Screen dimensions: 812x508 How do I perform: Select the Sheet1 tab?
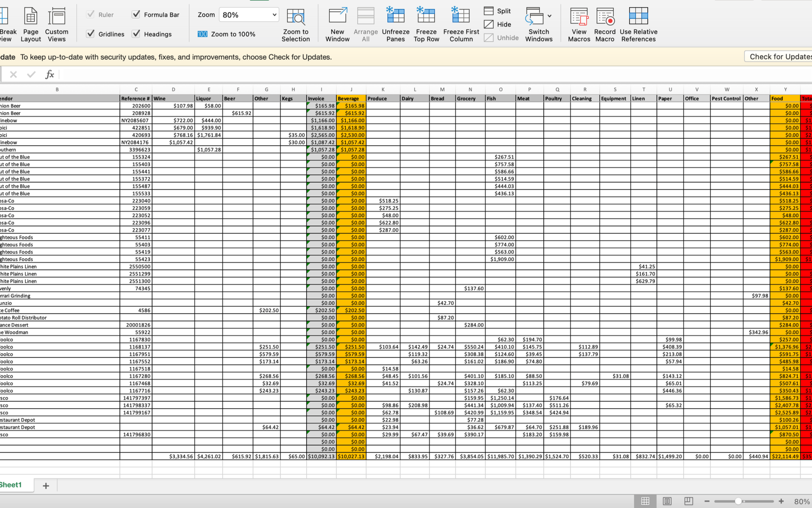coord(11,485)
